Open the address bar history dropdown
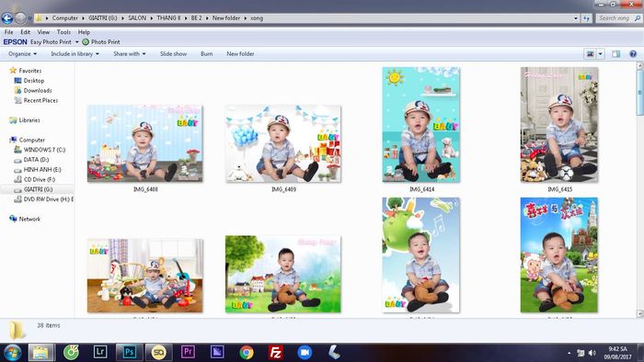Image resolution: width=644 pixels, height=362 pixels. point(576,18)
